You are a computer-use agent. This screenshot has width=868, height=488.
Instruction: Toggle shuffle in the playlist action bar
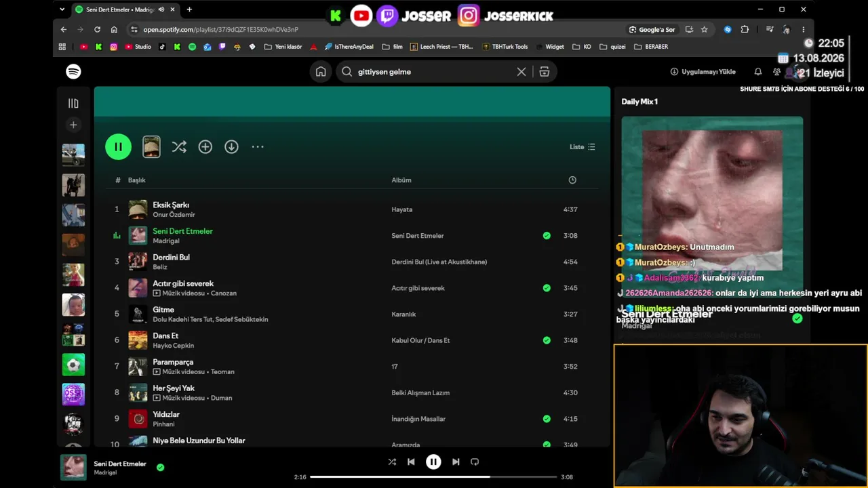(179, 146)
